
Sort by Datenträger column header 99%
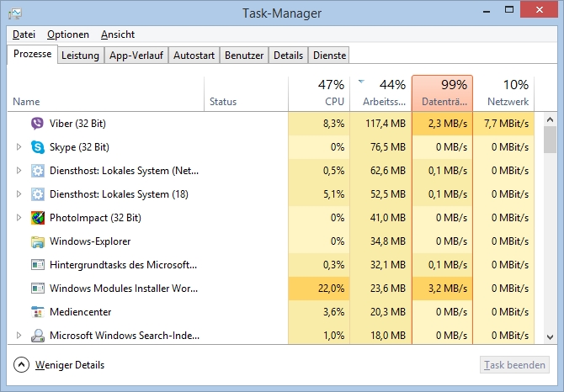point(443,93)
